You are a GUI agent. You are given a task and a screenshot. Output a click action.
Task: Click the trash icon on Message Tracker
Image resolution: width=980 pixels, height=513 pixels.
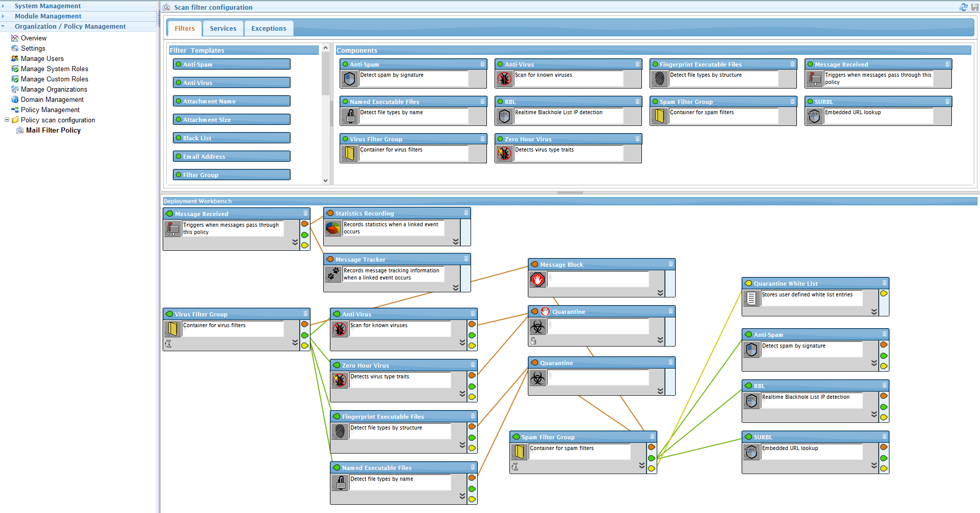(x=465, y=260)
